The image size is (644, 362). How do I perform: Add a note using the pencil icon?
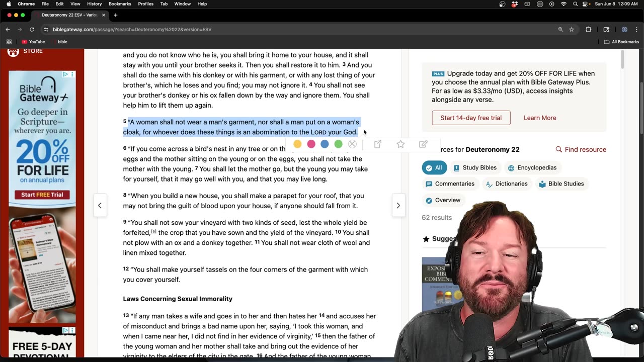click(423, 144)
